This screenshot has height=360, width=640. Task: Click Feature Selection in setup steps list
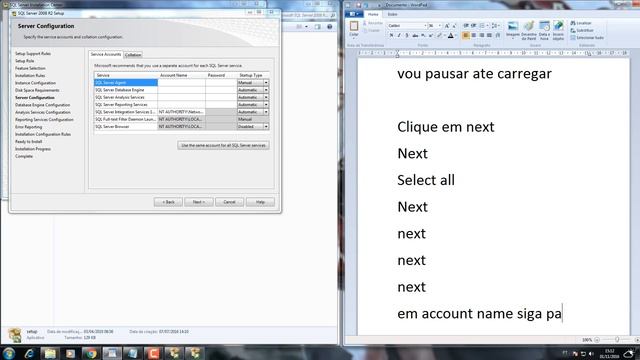30,68
